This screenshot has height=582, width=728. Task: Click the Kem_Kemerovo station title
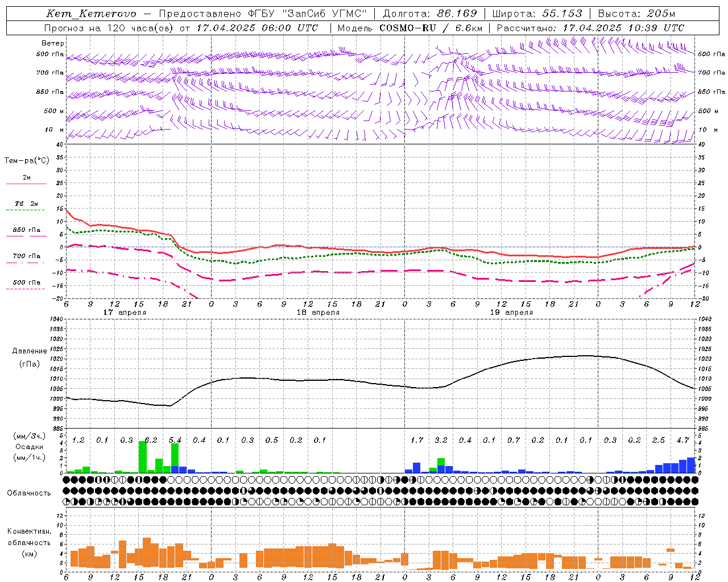coord(91,14)
